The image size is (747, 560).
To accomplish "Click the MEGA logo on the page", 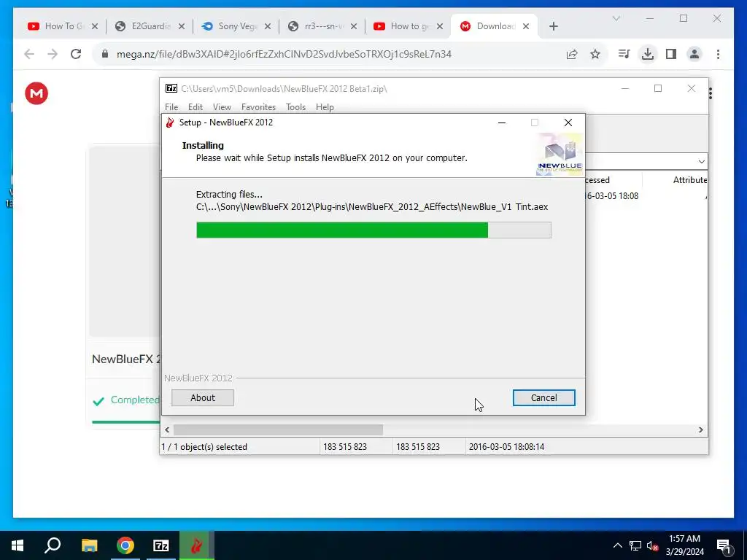I will click(x=36, y=93).
